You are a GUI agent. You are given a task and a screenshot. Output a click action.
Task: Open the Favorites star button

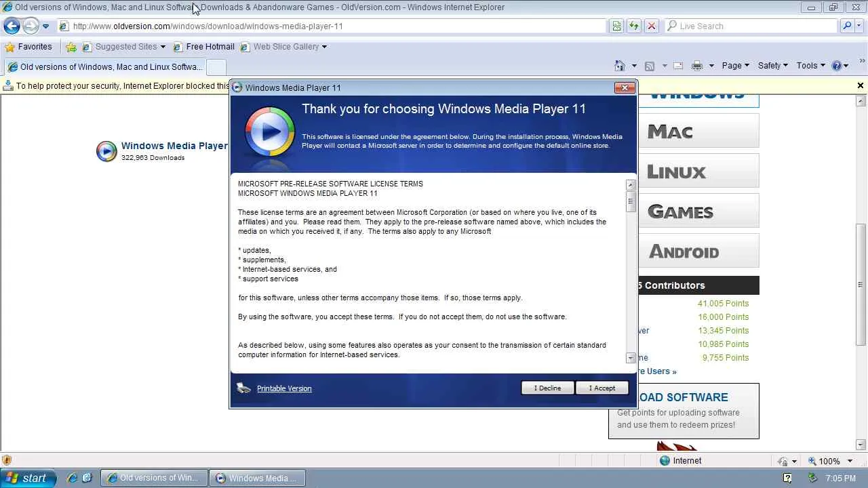(28, 47)
